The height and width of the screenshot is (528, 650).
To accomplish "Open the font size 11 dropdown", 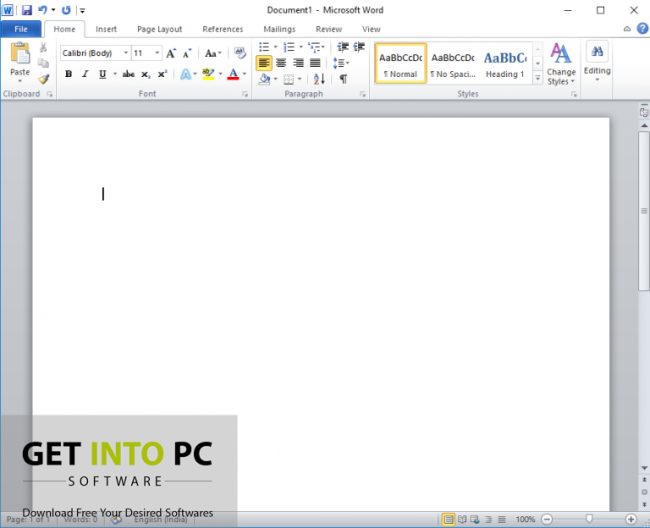I will 157,53.
